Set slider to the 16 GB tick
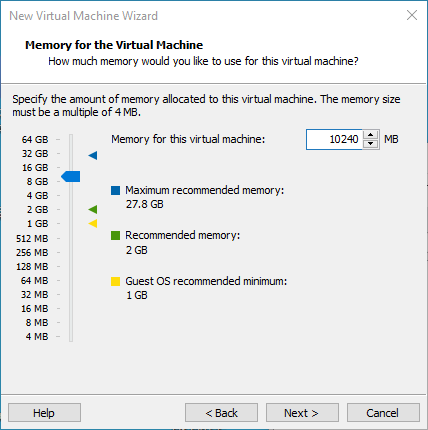428x430 pixels. pos(71,167)
